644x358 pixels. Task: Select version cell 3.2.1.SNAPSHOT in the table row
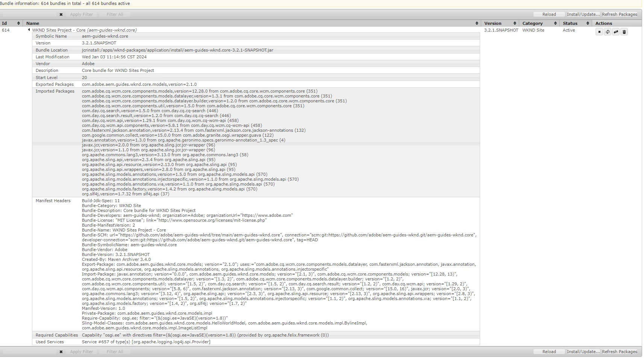point(501,30)
